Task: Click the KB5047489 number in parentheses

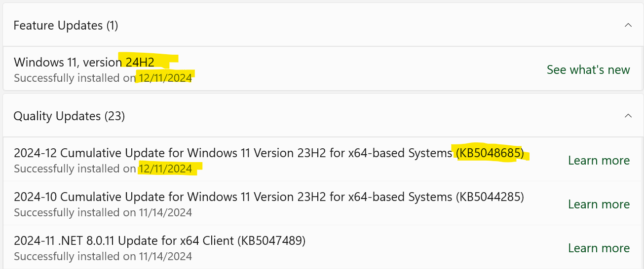Action: tap(271, 241)
